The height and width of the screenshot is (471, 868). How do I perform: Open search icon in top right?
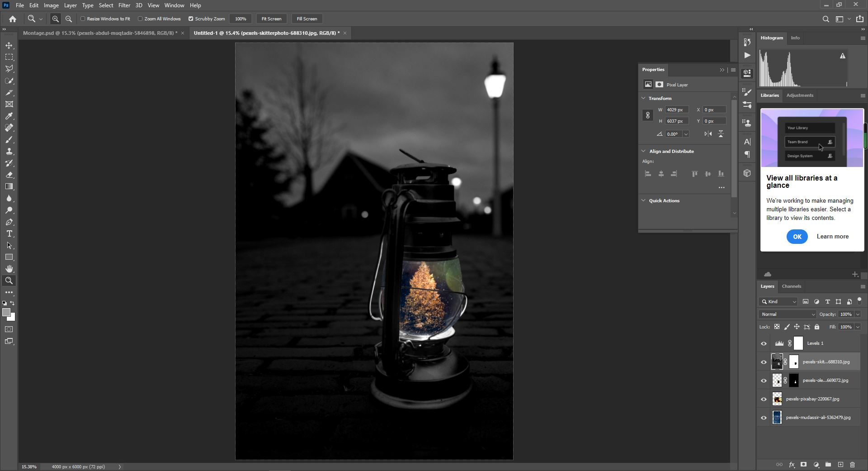tap(826, 19)
